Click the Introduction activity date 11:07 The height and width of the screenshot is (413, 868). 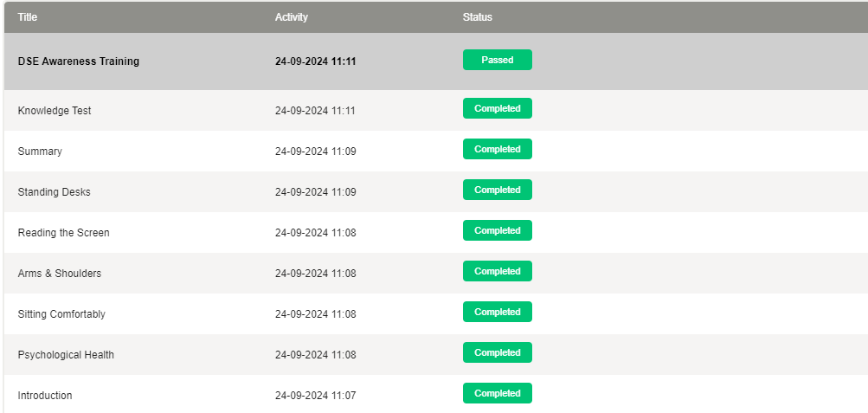(x=315, y=396)
